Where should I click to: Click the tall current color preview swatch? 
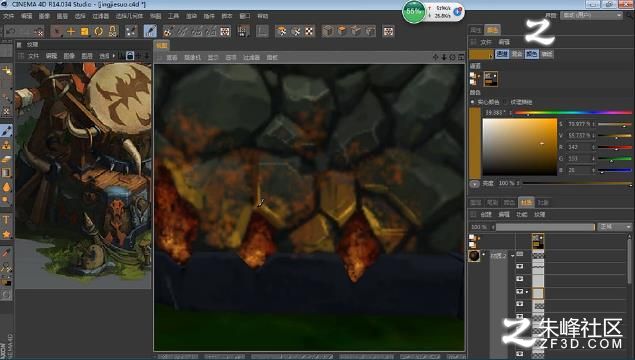tap(475, 143)
